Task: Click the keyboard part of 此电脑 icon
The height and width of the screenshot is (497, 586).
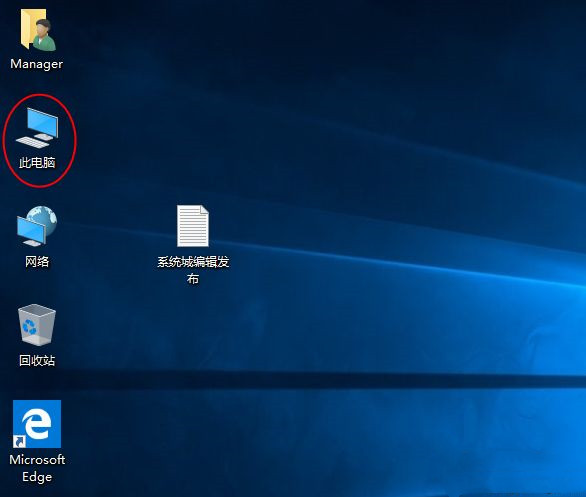Action: pos(33,142)
